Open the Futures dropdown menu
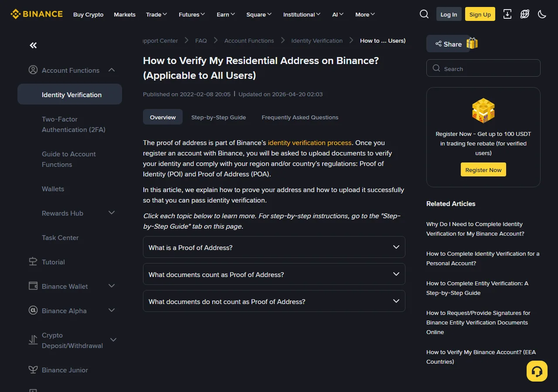 pos(192,14)
